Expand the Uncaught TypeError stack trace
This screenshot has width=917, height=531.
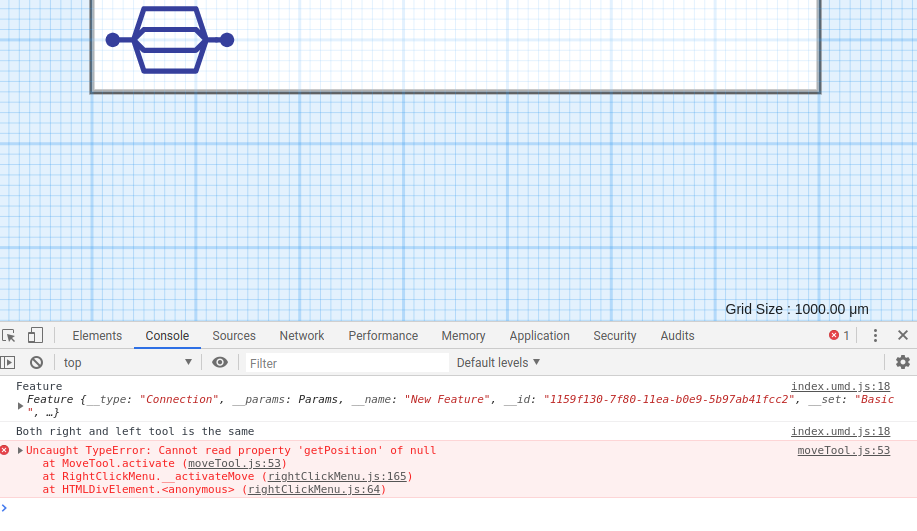pos(20,450)
